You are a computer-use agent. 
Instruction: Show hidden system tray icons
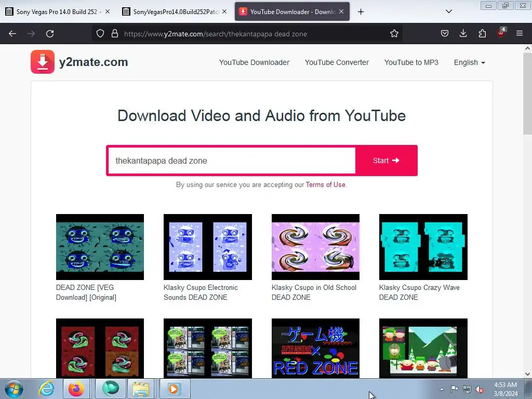click(x=442, y=390)
